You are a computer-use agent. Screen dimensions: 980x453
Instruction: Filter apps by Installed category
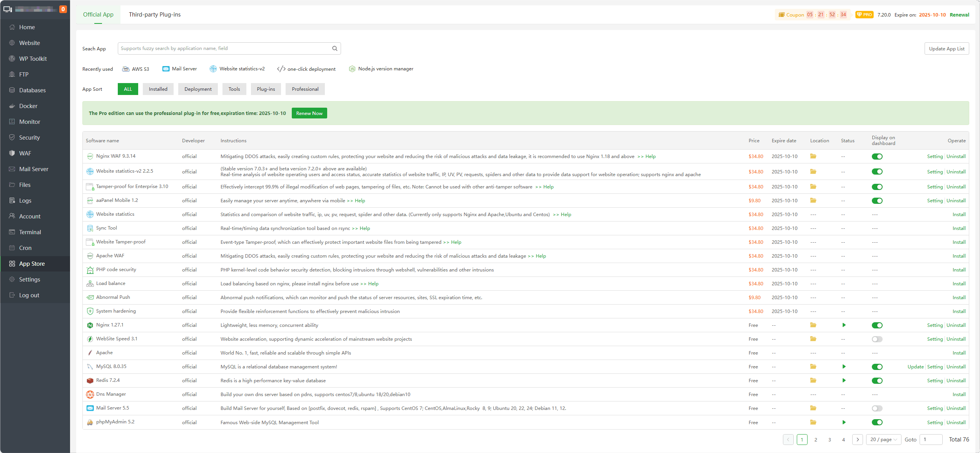[x=158, y=89]
